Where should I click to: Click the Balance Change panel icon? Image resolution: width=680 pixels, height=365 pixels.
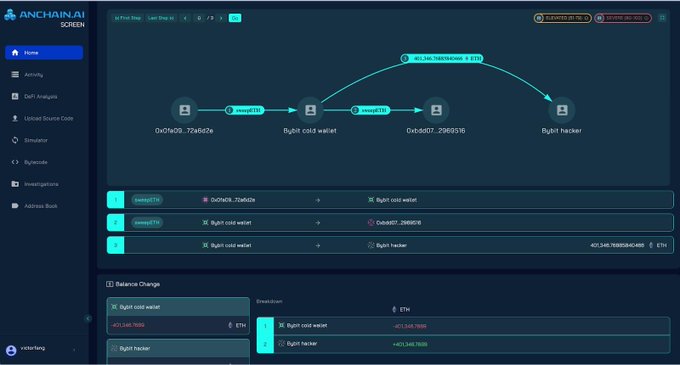coord(110,284)
